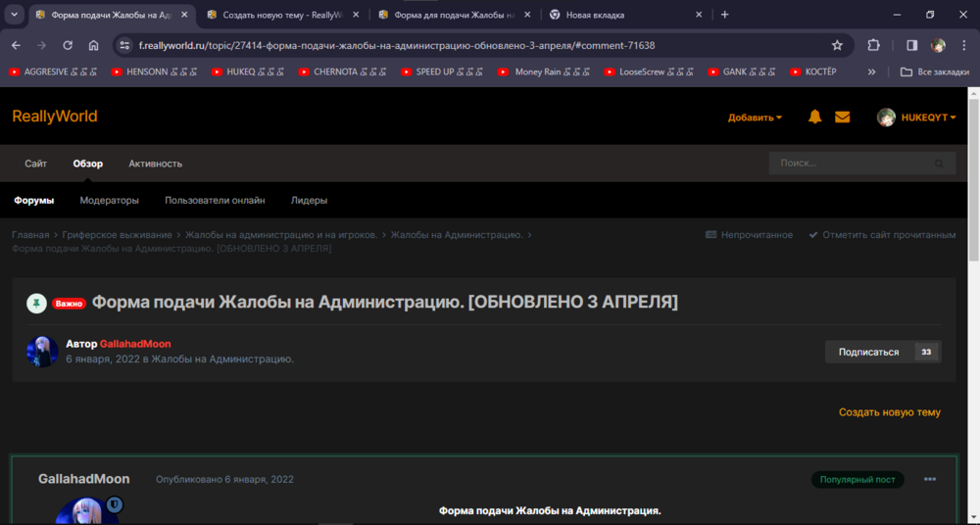Open the SPEED UP bookmark

click(443, 72)
